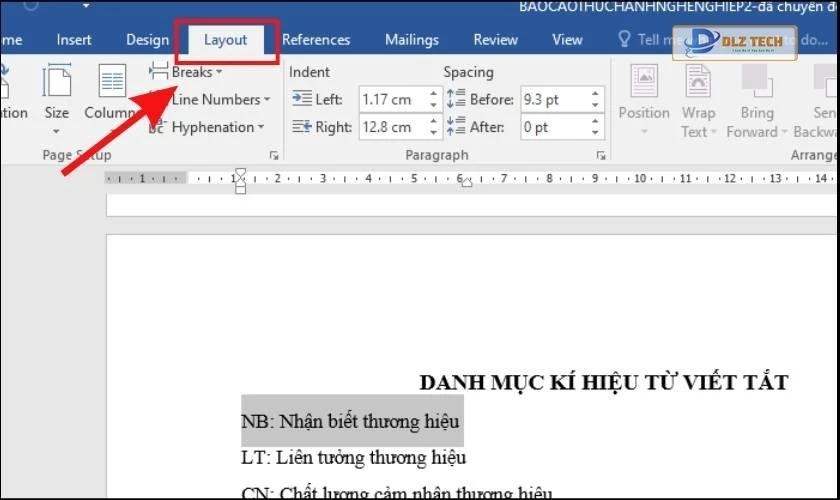Open Page Setup dialog launcher
Screen dimensions: 840x500
273,156
